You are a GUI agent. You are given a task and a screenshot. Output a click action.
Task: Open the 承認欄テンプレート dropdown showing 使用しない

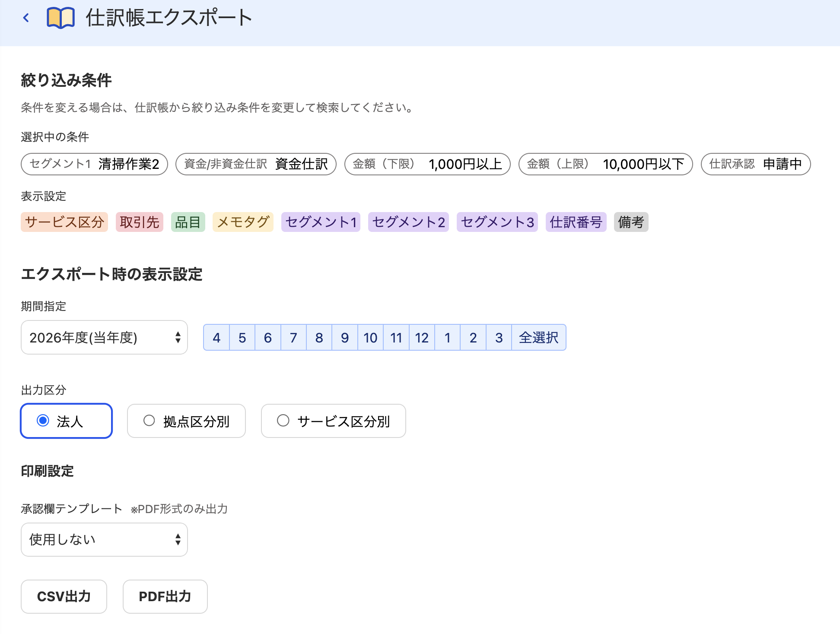(104, 539)
